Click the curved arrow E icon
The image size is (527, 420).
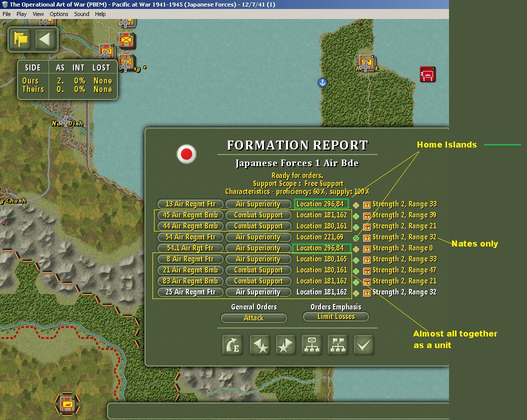tap(232, 345)
